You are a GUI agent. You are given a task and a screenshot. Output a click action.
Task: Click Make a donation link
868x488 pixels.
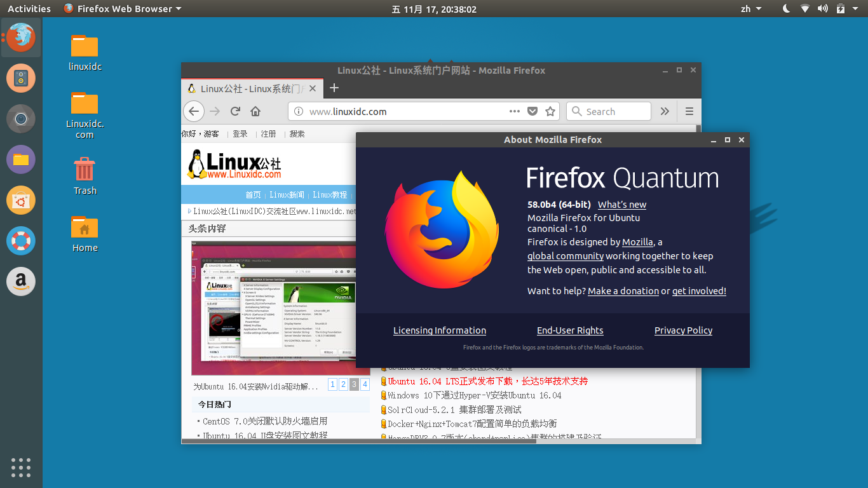pyautogui.click(x=623, y=291)
